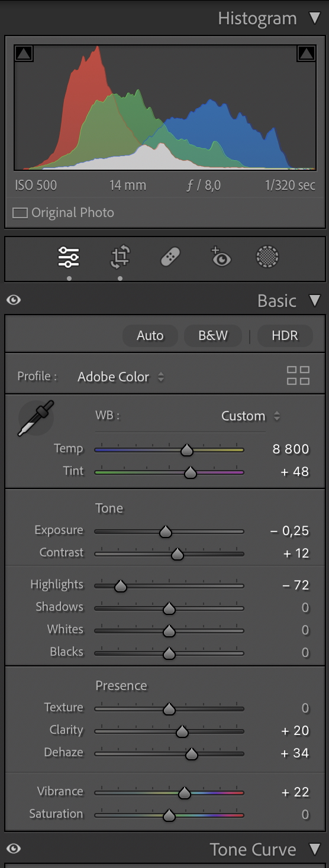Pick the White Balance eyedropper tool
Screen dimensions: 329x868
(x=36, y=418)
